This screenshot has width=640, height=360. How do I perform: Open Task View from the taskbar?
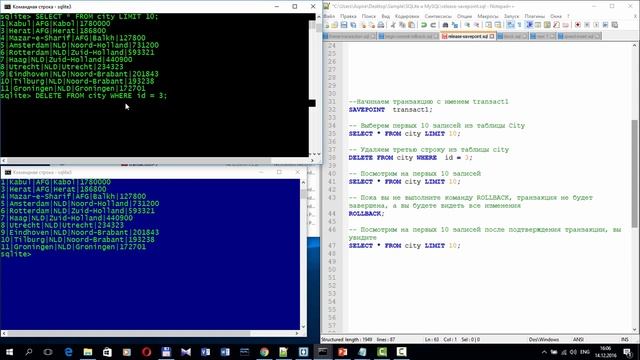(x=48, y=352)
